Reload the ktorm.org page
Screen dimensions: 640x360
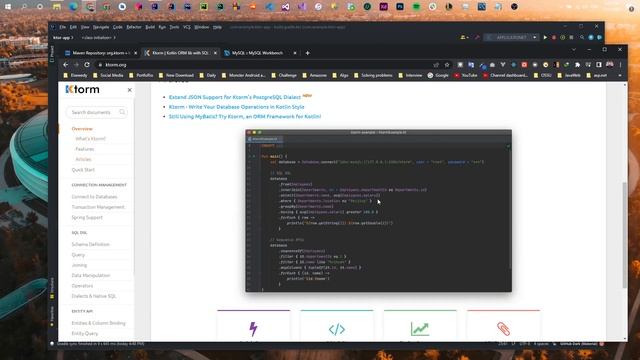coord(87,64)
